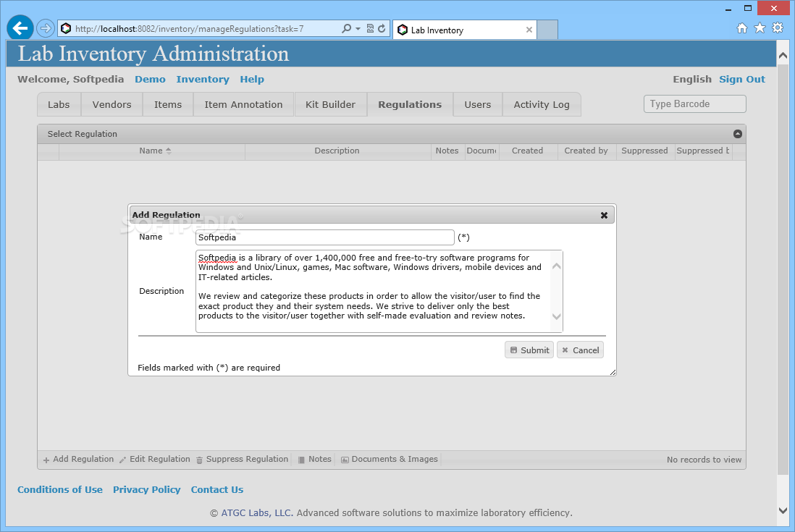Viewport: 795px width, 532px height.
Task: Go back with the browser back arrow
Action: [20, 28]
